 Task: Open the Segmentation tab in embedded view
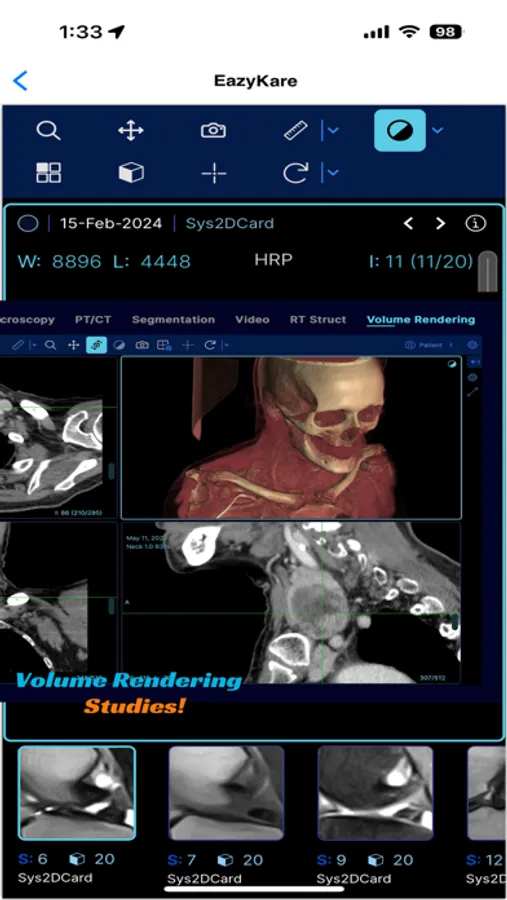pos(173,320)
